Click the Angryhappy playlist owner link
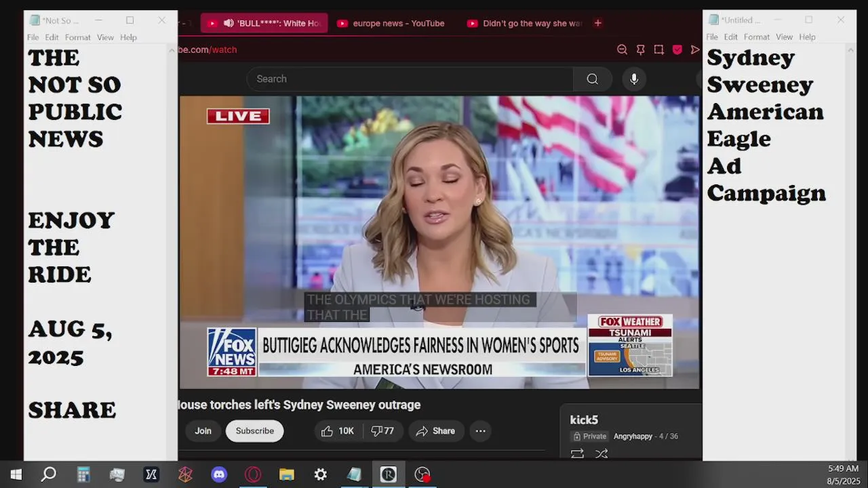 (633, 436)
